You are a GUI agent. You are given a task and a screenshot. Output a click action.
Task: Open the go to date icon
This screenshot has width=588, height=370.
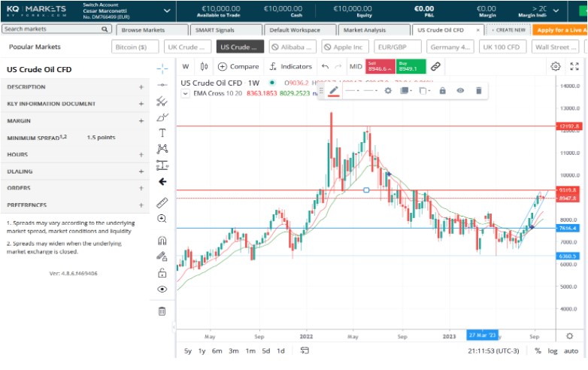[305, 350]
